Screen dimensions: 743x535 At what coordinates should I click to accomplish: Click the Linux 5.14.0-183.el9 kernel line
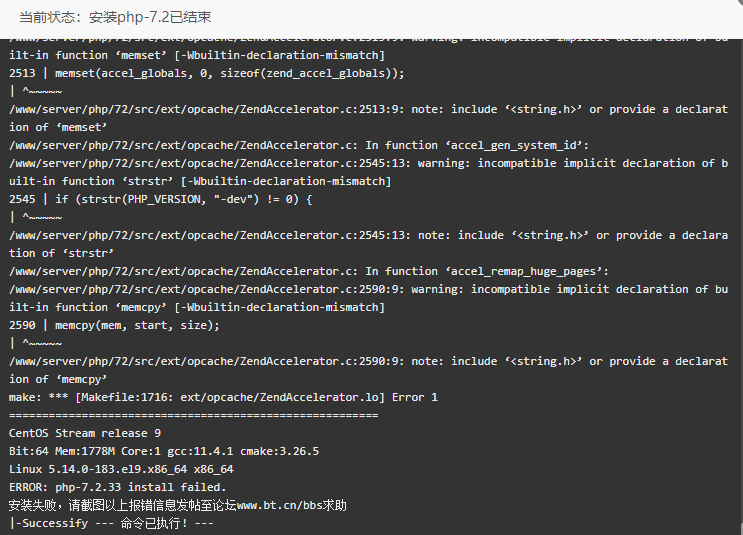click(121, 469)
